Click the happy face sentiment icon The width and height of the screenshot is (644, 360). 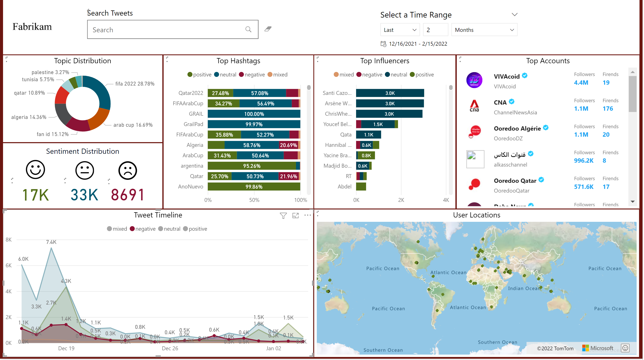coord(35,170)
